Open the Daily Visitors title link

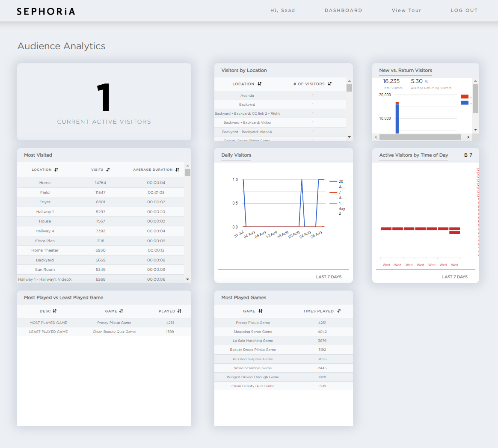236,155
